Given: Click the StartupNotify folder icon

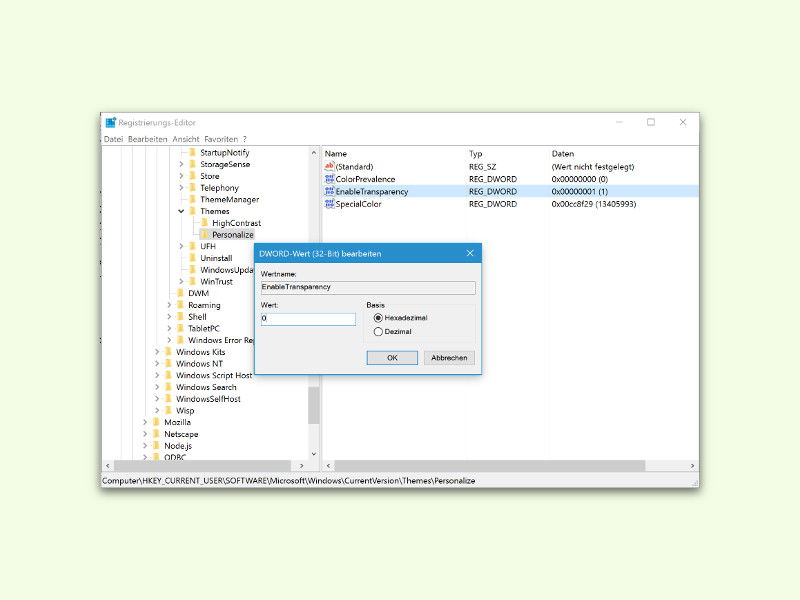Looking at the screenshot, I should point(193,152).
